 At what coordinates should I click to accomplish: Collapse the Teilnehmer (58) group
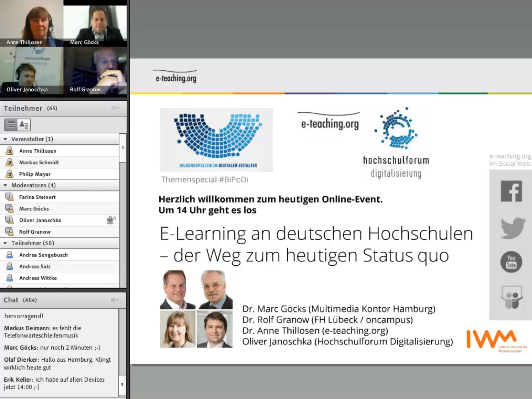(x=5, y=243)
